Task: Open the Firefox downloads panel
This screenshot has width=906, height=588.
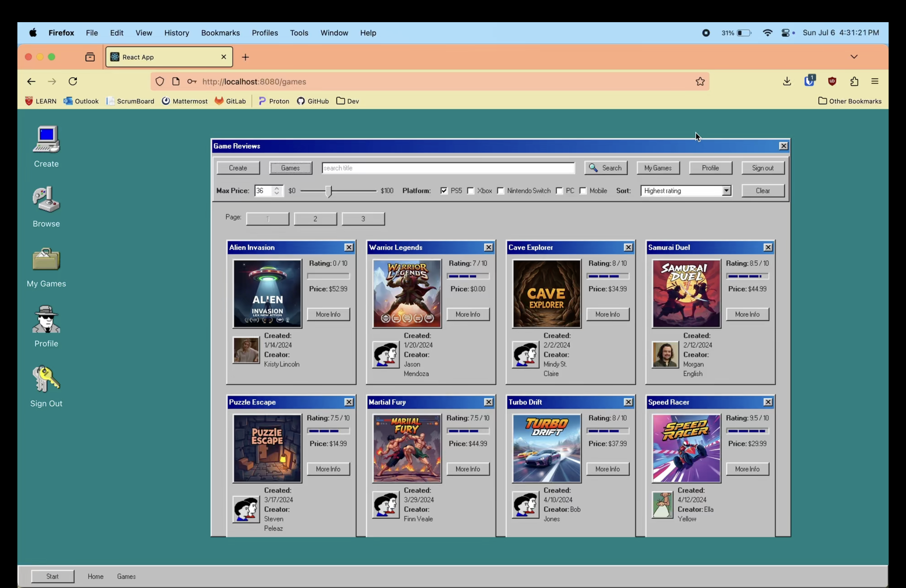Action: pyautogui.click(x=787, y=81)
